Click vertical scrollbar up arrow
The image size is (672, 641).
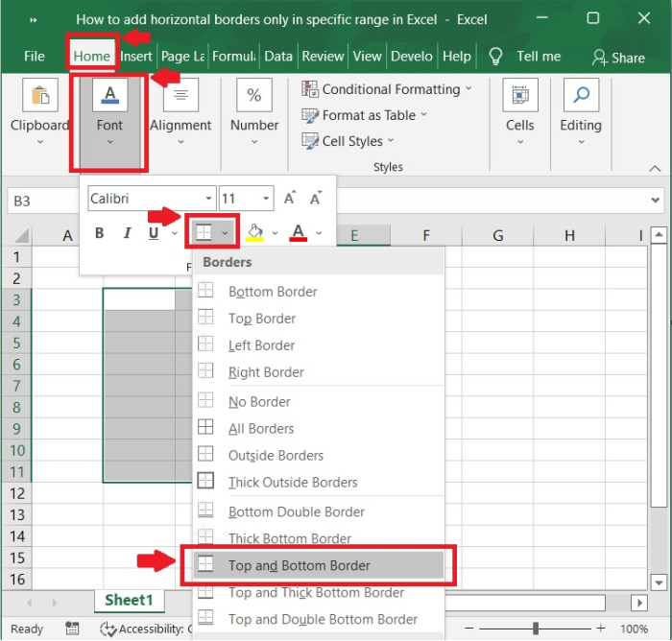[659, 235]
